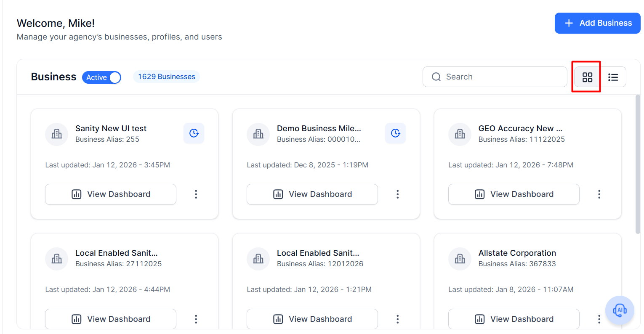The height and width of the screenshot is (334, 644).
Task: Click Business Alias: 11122025 text
Action: [x=522, y=139]
